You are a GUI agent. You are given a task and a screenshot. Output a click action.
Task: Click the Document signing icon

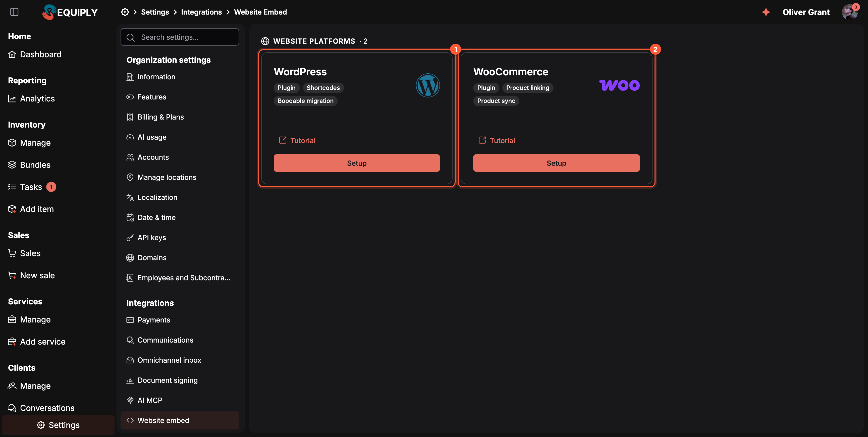pos(130,380)
